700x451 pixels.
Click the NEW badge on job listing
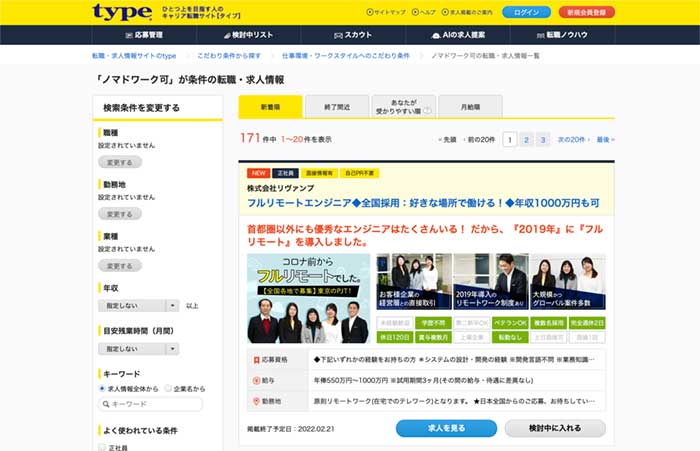[x=258, y=173]
